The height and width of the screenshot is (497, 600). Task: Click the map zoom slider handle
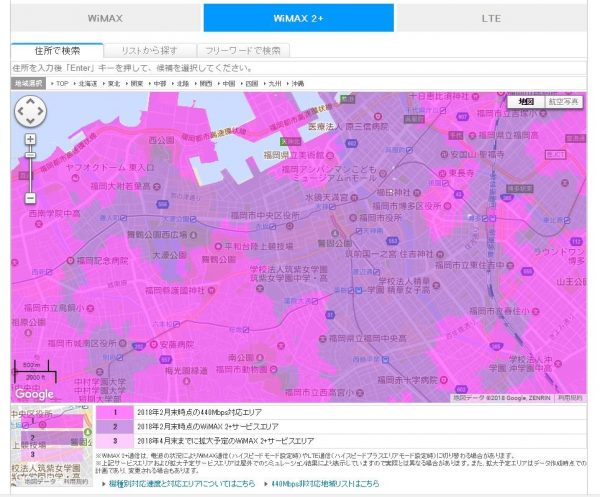[30, 155]
